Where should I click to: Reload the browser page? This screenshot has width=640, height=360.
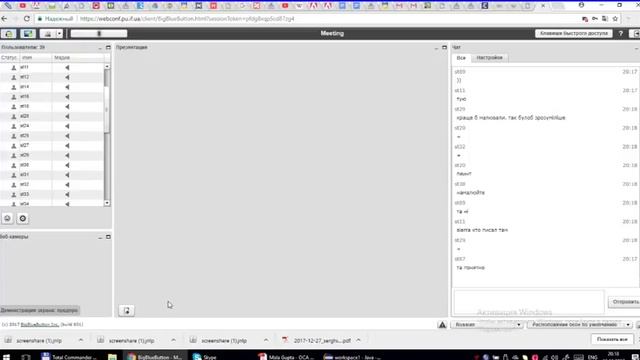coord(27,19)
